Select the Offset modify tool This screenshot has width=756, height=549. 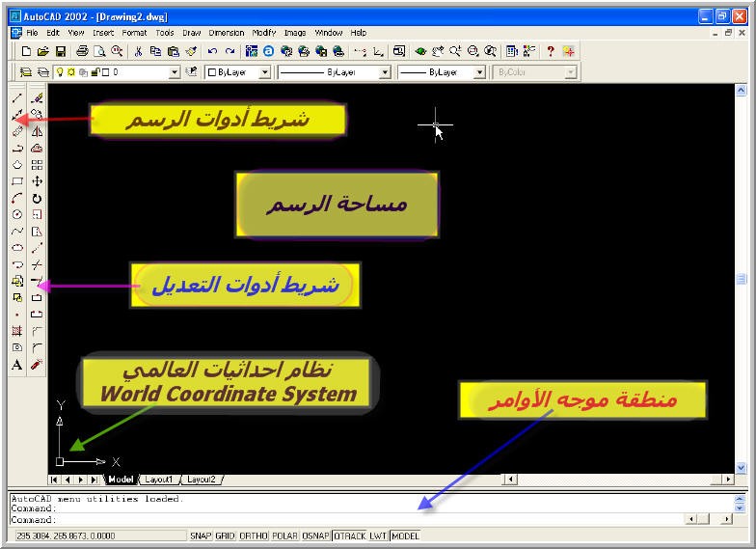(37, 149)
